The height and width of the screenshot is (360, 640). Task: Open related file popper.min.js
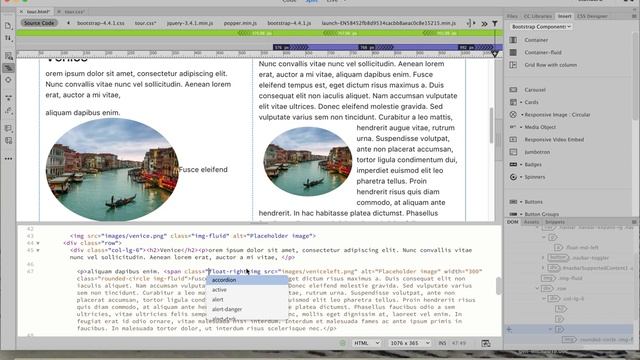(240, 23)
